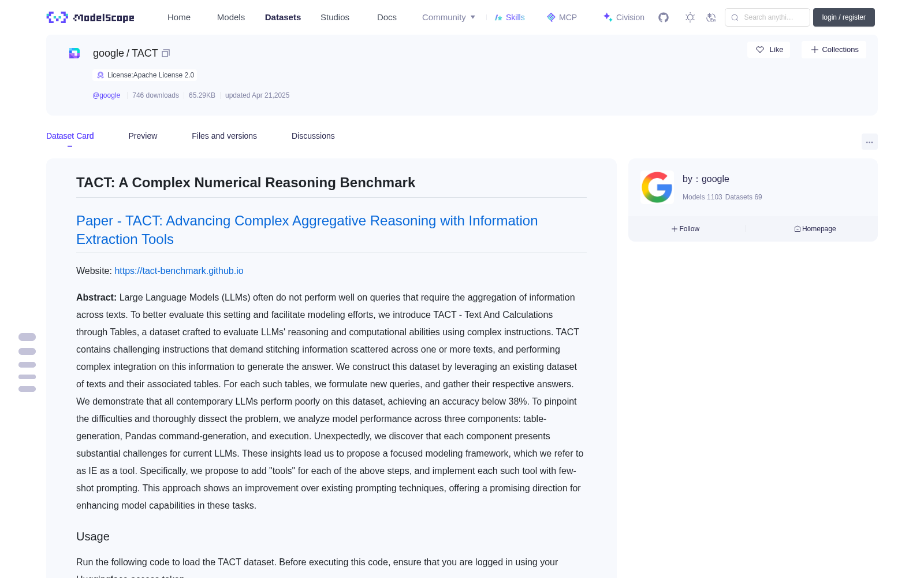Image resolution: width=924 pixels, height=578 pixels.
Task: Open the Studios page
Action: [x=335, y=17]
